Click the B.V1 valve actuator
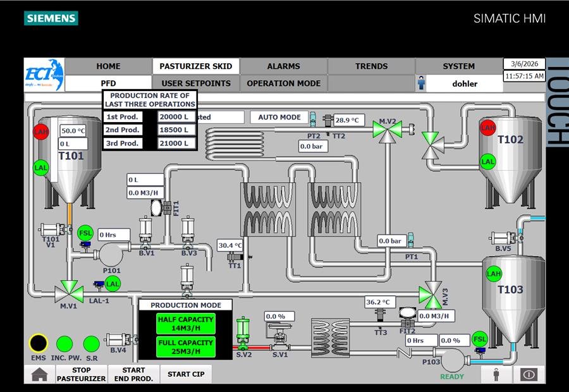The width and height of the screenshot is (569, 392). click(x=146, y=232)
